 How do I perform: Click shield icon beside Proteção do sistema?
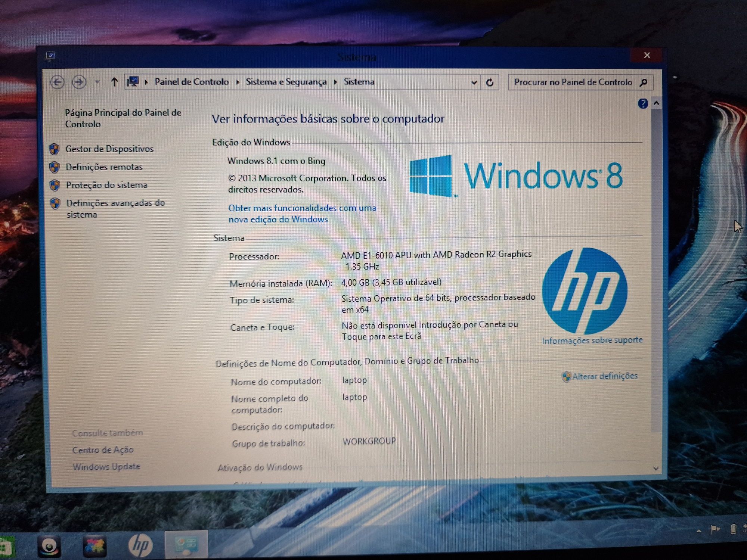click(x=55, y=185)
